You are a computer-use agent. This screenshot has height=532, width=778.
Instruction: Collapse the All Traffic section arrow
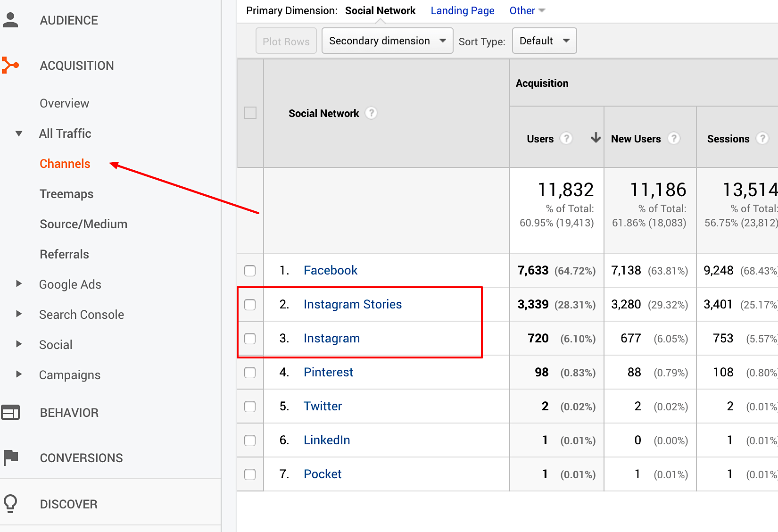coord(19,133)
